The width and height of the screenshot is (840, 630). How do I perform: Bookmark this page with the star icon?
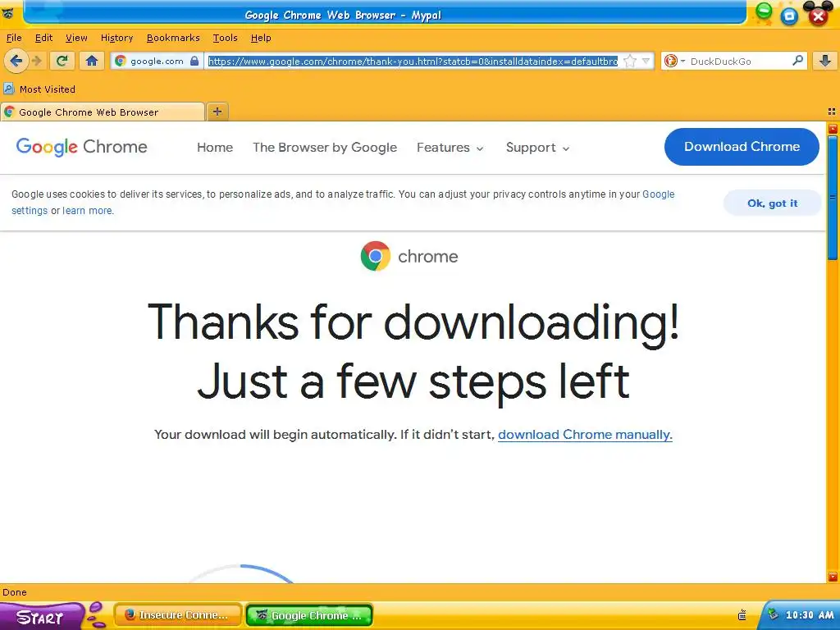pyautogui.click(x=630, y=61)
